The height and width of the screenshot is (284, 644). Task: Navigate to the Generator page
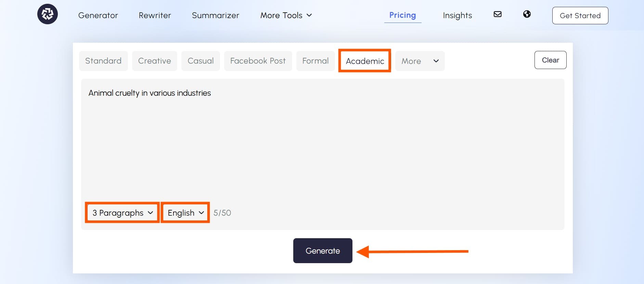98,15
